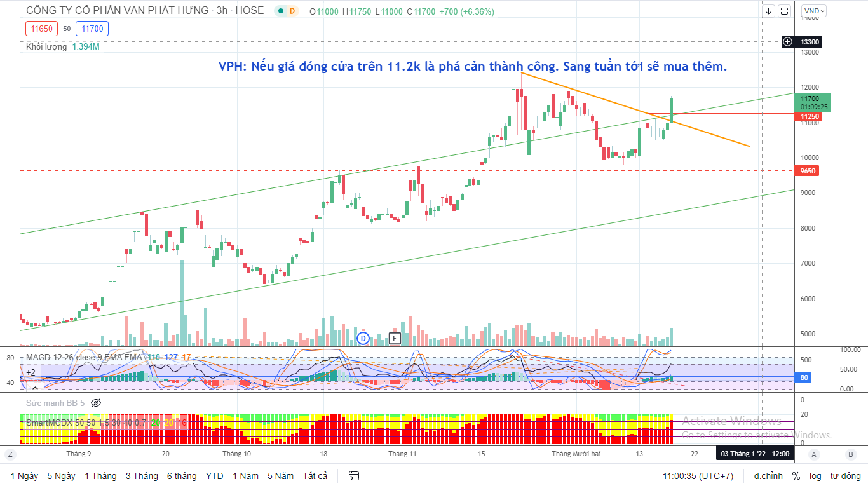
Task: Click the Z timezone button at bottom-left
Action: click(10, 454)
